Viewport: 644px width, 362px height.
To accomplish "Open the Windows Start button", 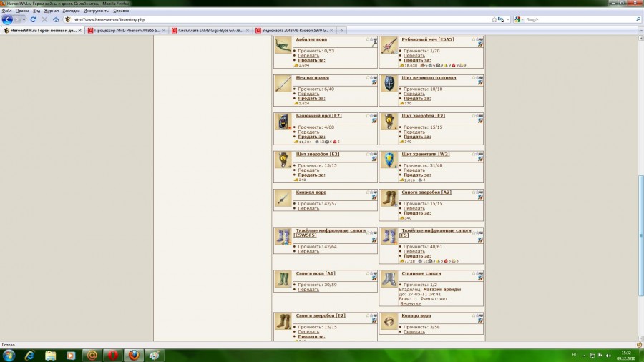I will [x=9, y=355].
